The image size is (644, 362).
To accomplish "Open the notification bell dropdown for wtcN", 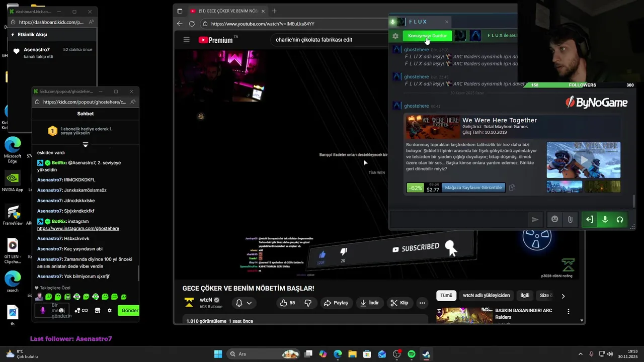I will click(244, 303).
